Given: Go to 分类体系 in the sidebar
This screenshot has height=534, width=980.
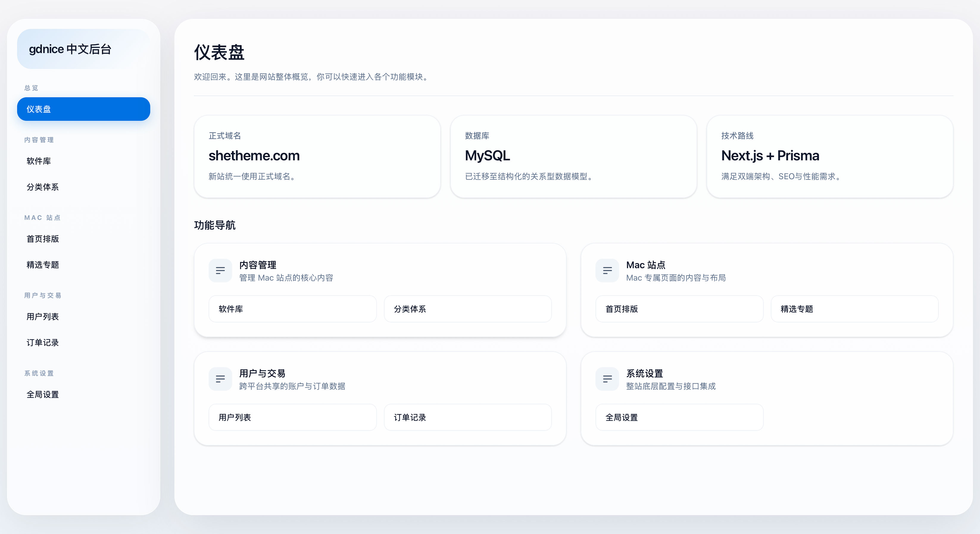Looking at the screenshot, I should point(84,187).
